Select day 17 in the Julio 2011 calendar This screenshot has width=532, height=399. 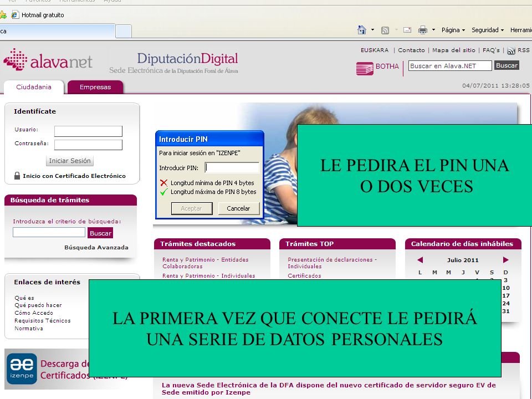[x=506, y=295]
